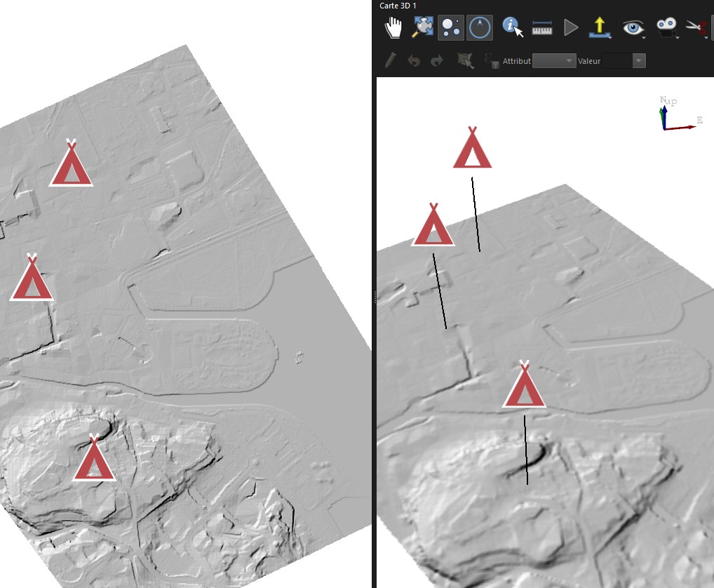Screen dimensions: 714x588
Task: Click the redo arrow in editing toolbar
Action: [x=437, y=60]
